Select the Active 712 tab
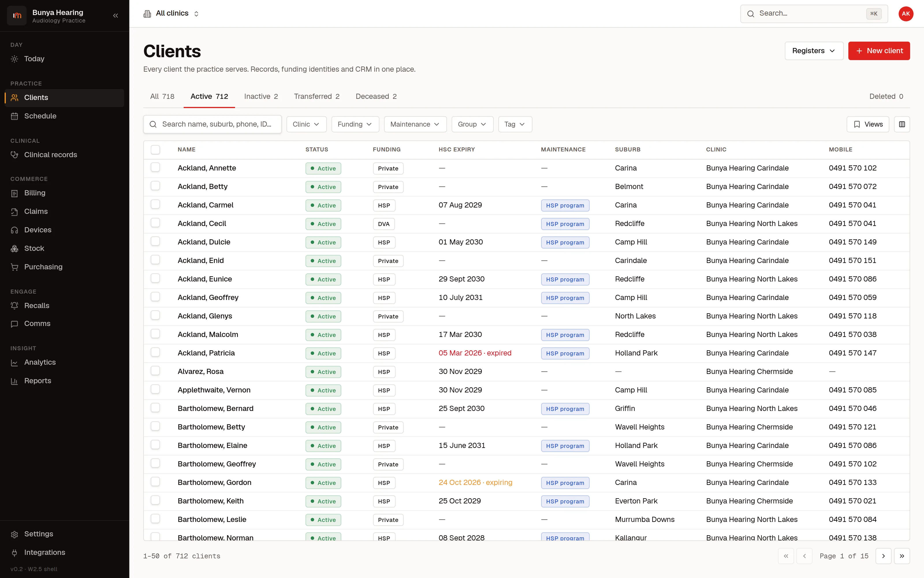 [x=209, y=96]
